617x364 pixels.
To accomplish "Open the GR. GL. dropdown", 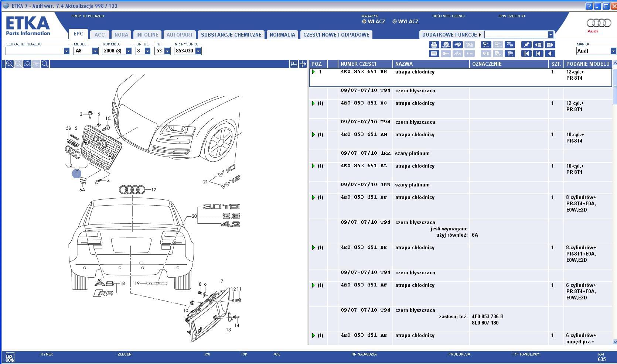I will (147, 51).
